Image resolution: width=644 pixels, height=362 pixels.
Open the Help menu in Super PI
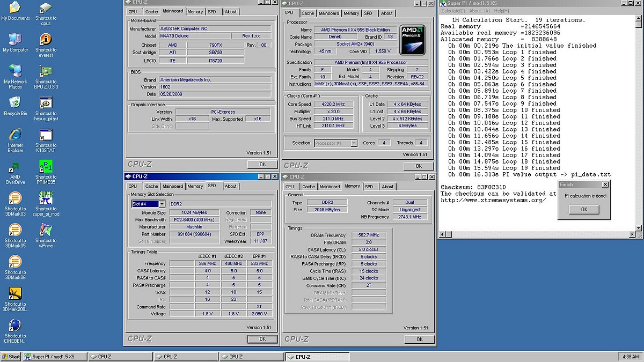tap(501, 11)
